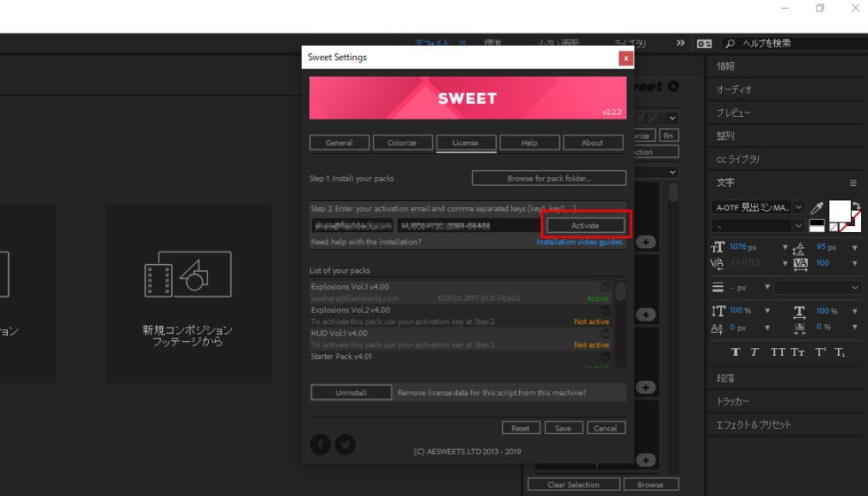This screenshot has width=868, height=496.
Task: Set the no-fill (red slash) color icon
Action: coord(834,227)
